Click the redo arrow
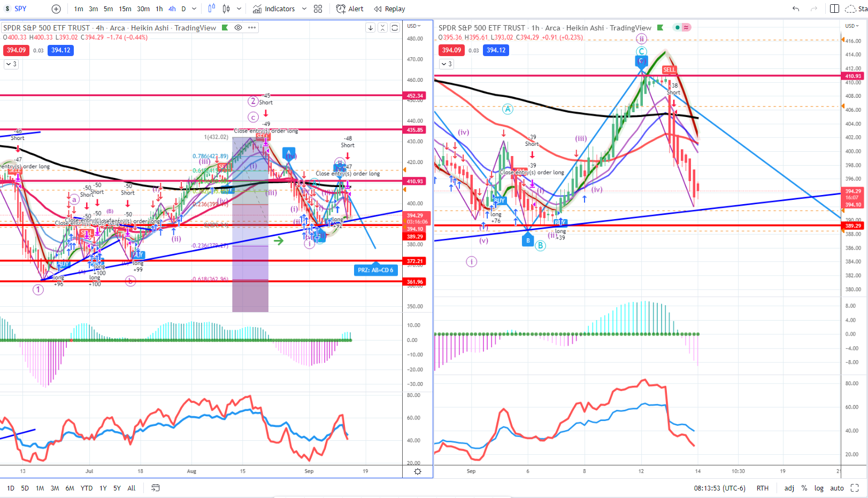Screen dimensions: 868x498 click(x=814, y=9)
